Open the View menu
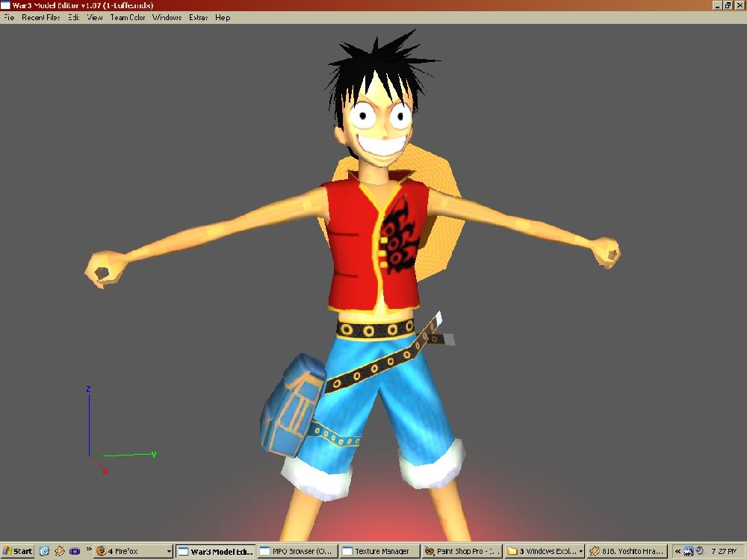747x560 pixels. point(95,18)
